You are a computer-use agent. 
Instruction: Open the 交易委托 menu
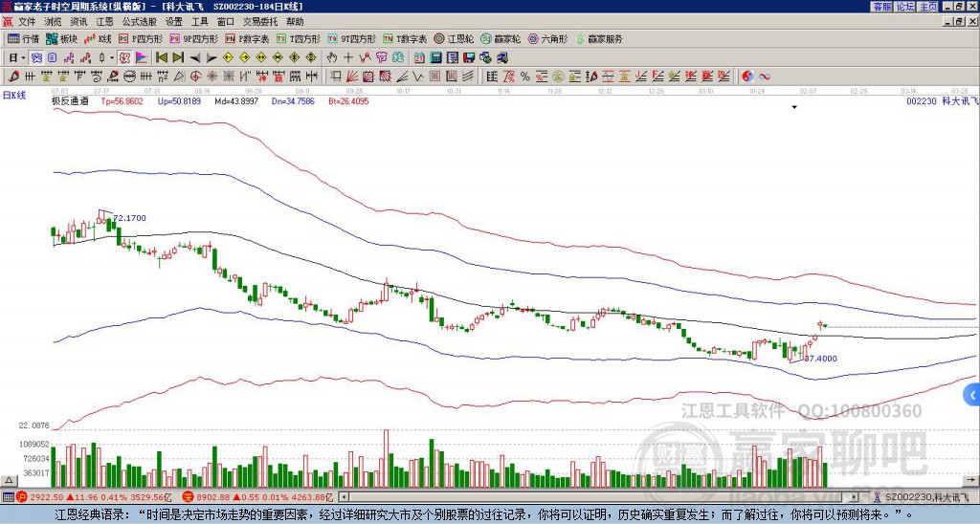click(260, 22)
